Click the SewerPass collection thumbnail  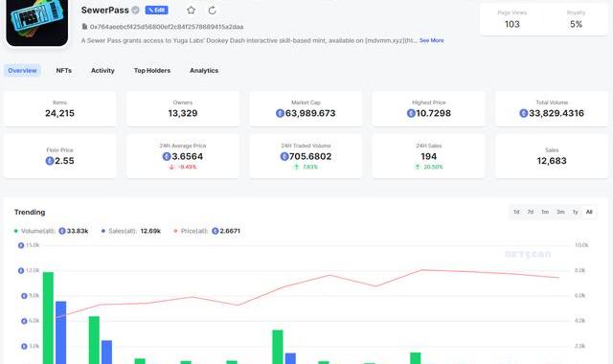click(37, 23)
